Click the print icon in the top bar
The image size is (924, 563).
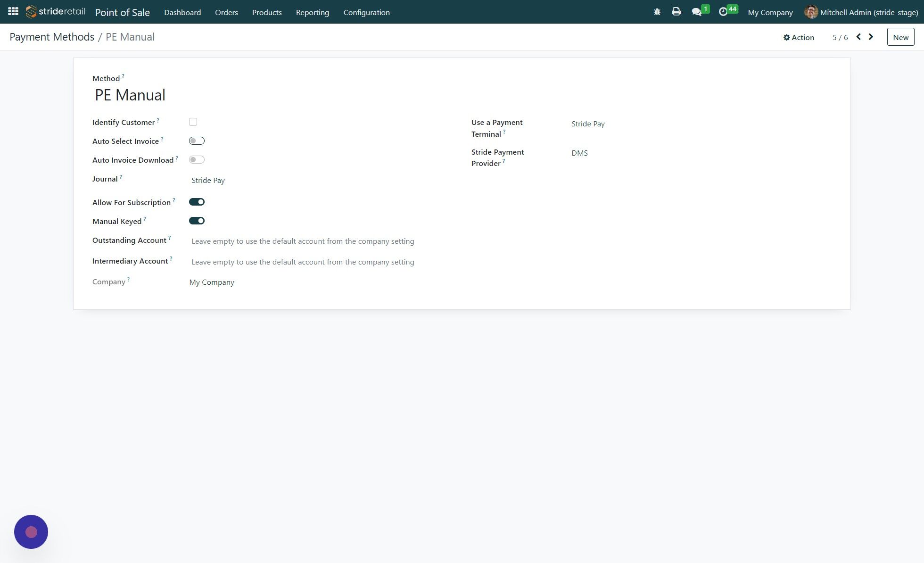click(676, 12)
